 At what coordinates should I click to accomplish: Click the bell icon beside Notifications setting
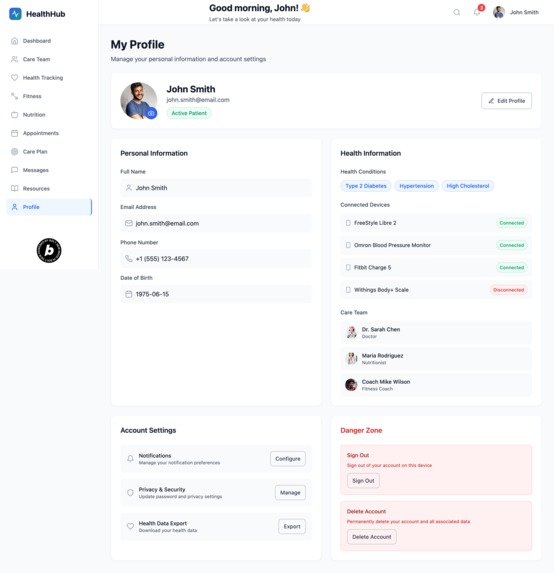click(130, 459)
